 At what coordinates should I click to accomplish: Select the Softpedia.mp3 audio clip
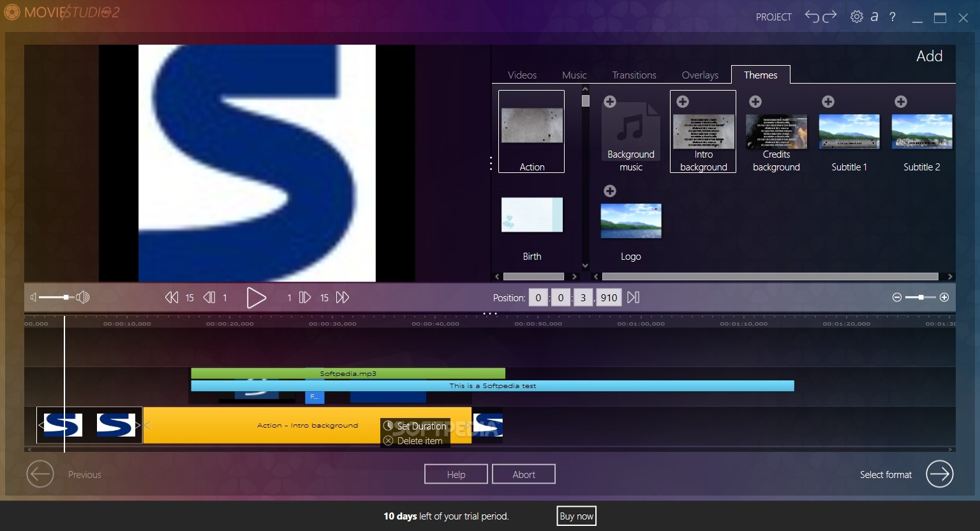click(348, 373)
